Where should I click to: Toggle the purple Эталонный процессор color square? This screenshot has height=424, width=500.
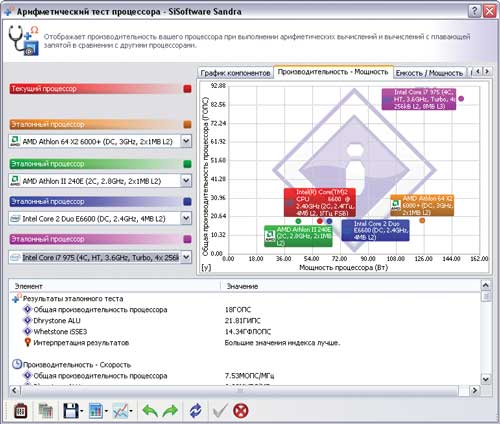coord(187,239)
